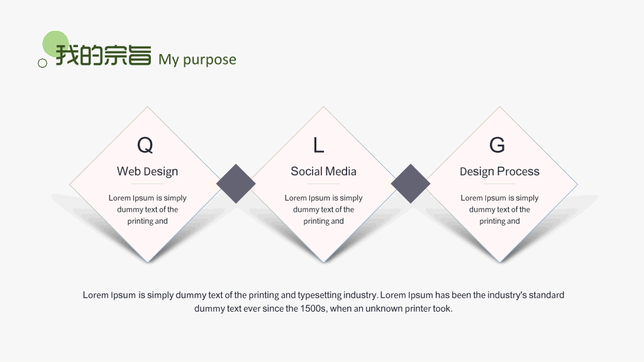Select the Chinese title 我的宗旨
The height and width of the screenshot is (362, 644).
(104, 55)
